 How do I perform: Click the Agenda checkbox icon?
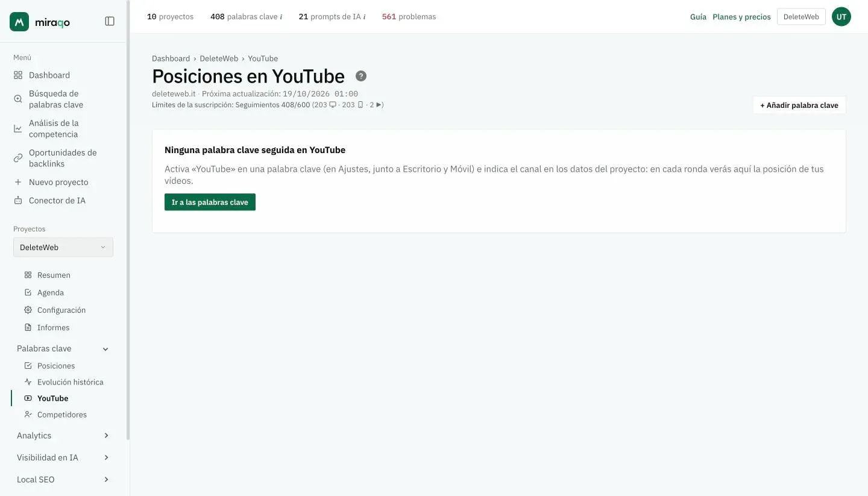(x=28, y=292)
